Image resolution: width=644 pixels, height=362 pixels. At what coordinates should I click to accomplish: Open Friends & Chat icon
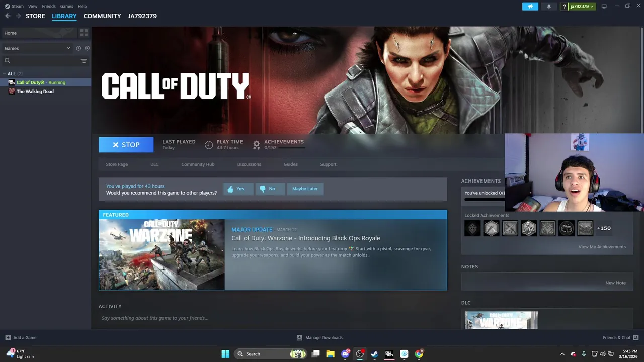[x=636, y=337]
